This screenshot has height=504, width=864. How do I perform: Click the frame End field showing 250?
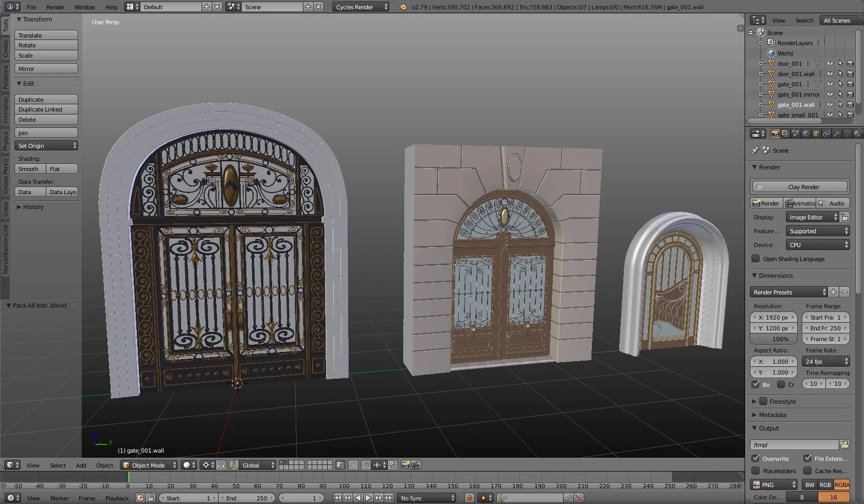825,328
